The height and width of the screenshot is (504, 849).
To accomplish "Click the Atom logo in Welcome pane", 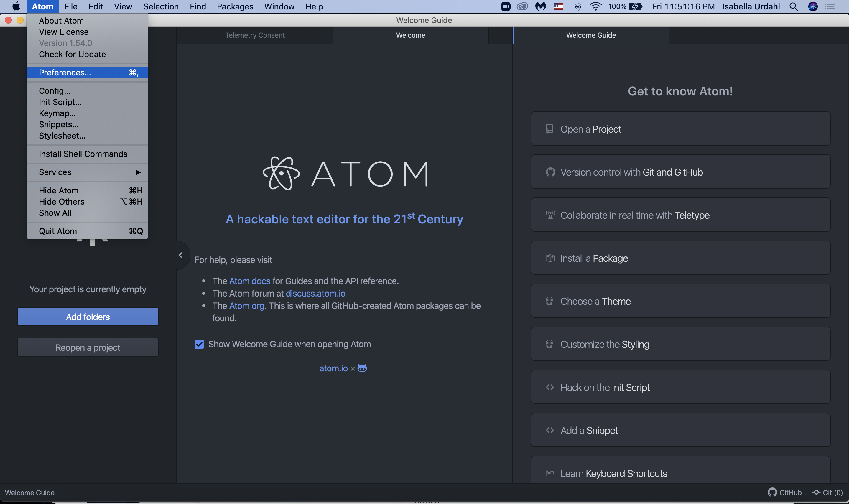I will point(346,173).
